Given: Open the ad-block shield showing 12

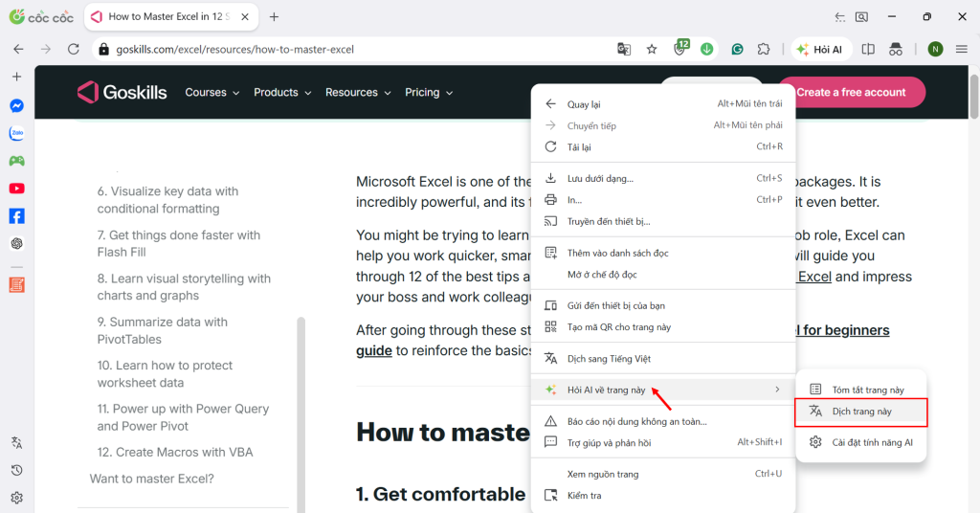Looking at the screenshot, I should [680, 48].
